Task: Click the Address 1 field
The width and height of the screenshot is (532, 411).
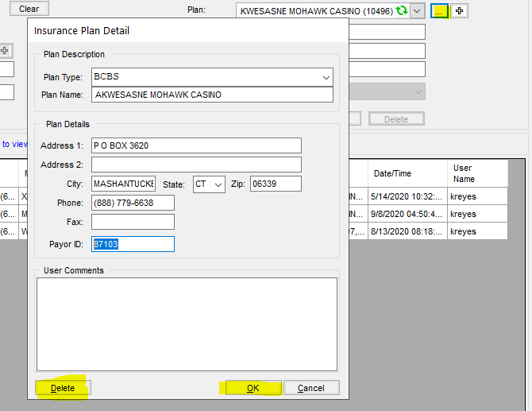Action: click(x=196, y=145)
